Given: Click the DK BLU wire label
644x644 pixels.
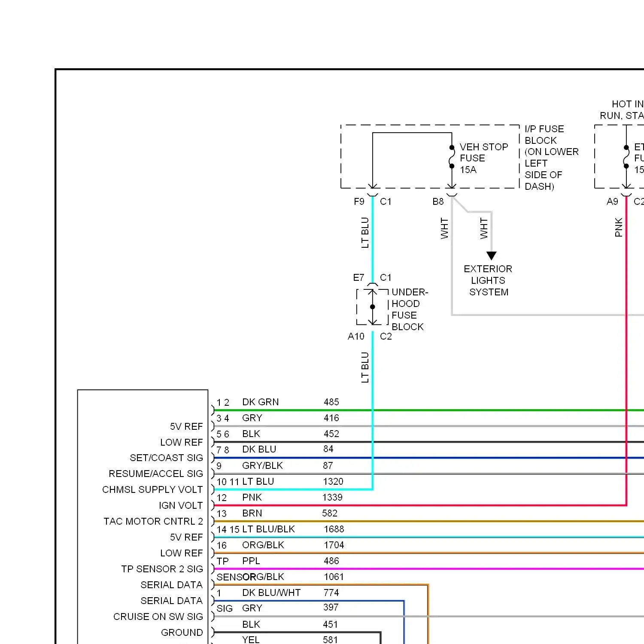Looking at the screenshot, I should 259,450.
